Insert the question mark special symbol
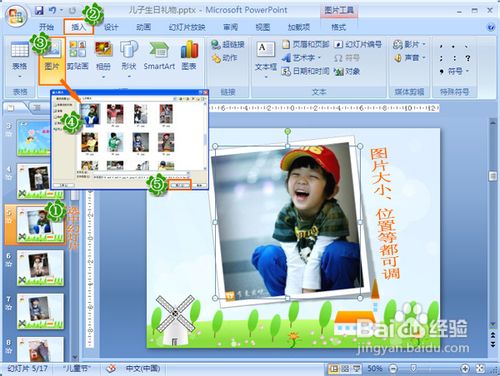Screen dimensions: 500x376 point(468,58)
